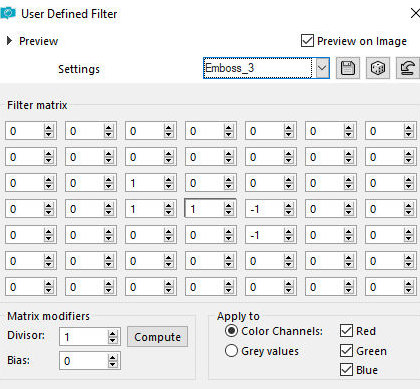This screenshot has height=389, width=420.
Task: Click the Save preset floppy disk icon
Action: pos(348,68)
